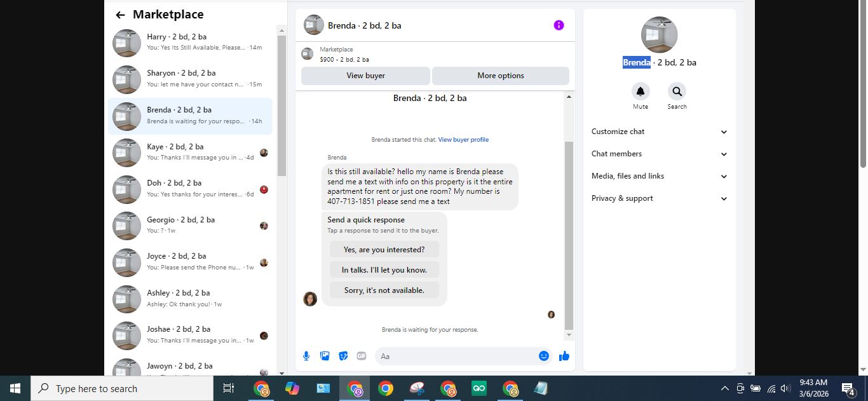The width and height of the screenshot is (868, 401).
Task: Click the large profile listing image
Action: pos(660,34)
